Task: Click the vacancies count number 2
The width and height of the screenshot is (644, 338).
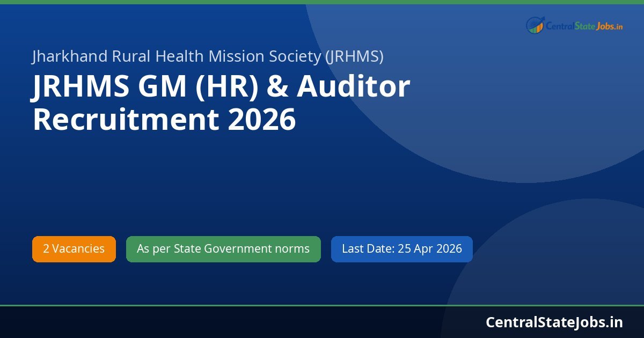Action: [x=48, y=248]
